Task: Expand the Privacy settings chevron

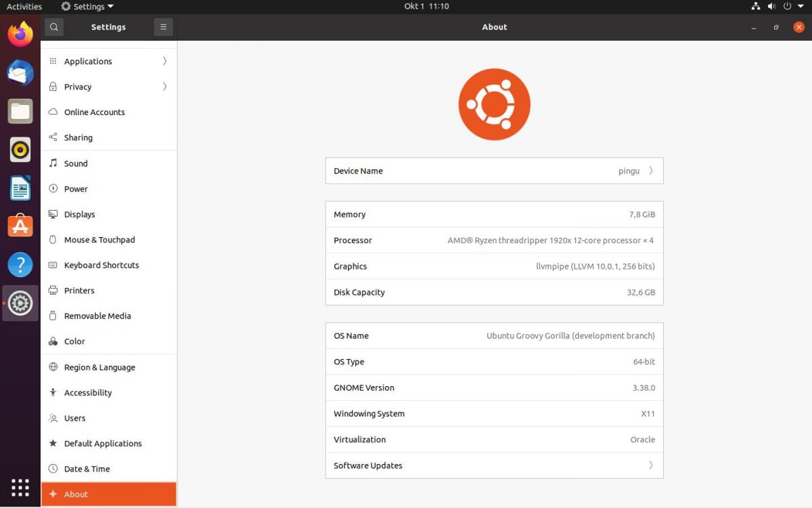Action: coord(164,87)
